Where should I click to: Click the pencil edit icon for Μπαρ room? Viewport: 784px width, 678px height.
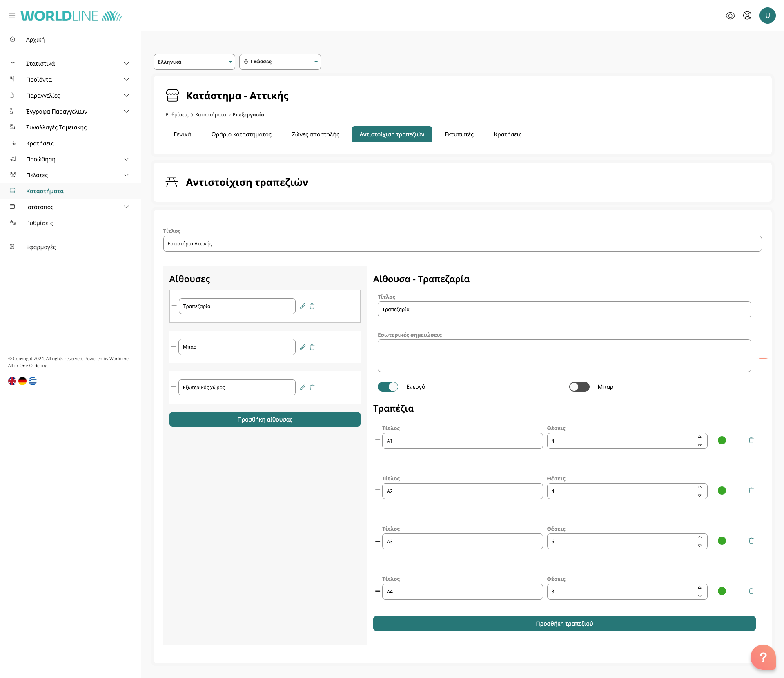click(303, 347)
